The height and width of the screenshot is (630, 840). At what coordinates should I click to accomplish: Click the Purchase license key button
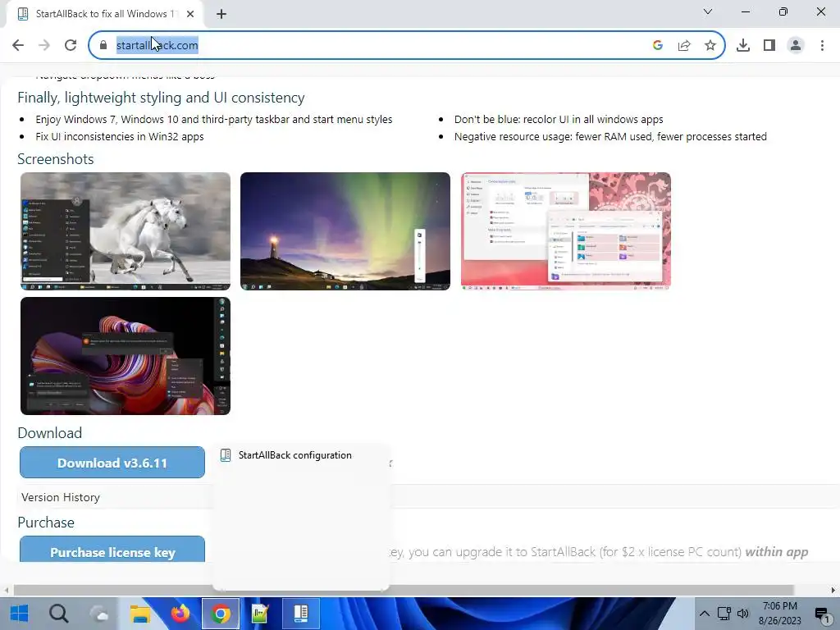(x=112, y=549)
